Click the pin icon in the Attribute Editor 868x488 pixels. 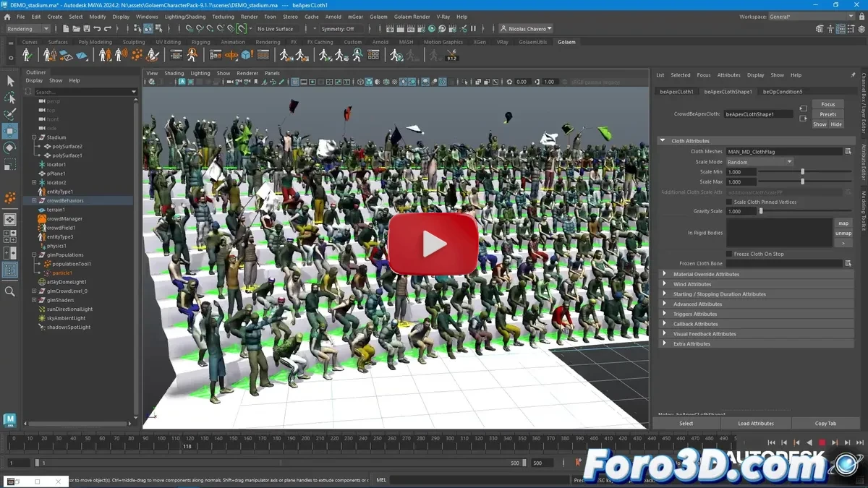(x=853, y=74)
